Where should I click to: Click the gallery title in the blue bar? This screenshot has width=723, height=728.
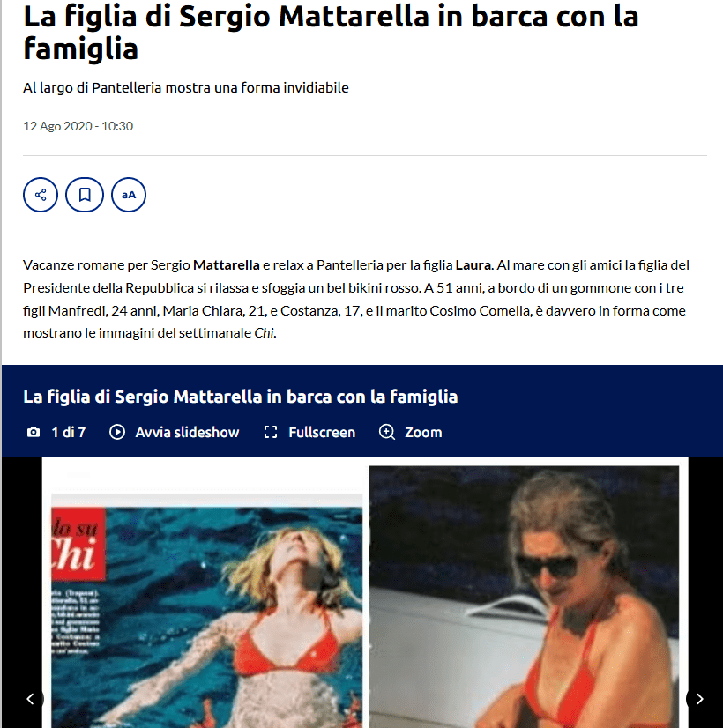point(241,397)
